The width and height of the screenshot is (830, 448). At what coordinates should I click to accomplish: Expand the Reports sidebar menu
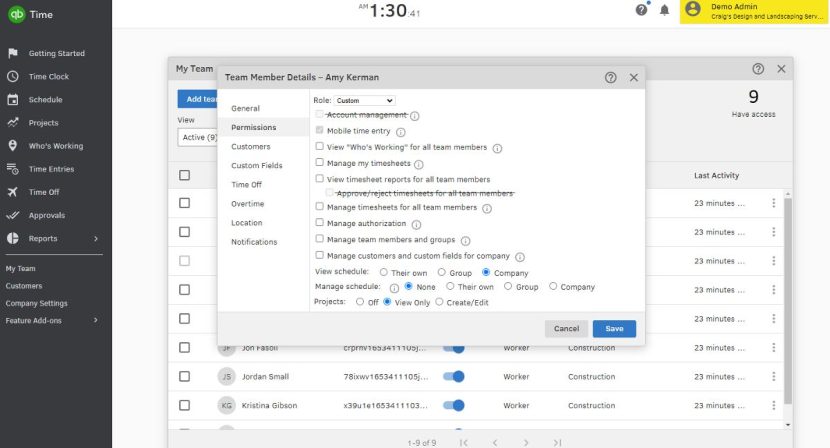pyautogui.click(x=96, y=239)
